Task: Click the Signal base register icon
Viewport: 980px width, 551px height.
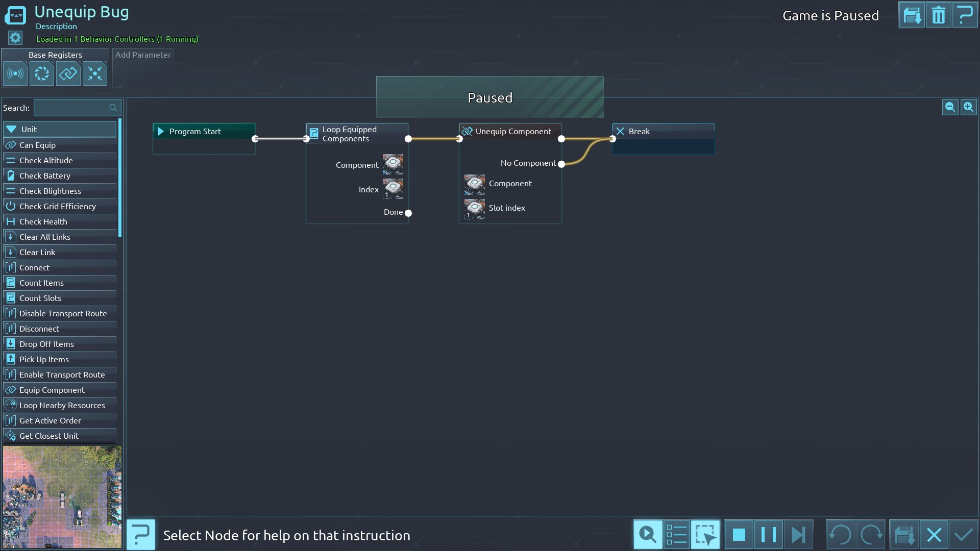Action: (x=15, y=74)
